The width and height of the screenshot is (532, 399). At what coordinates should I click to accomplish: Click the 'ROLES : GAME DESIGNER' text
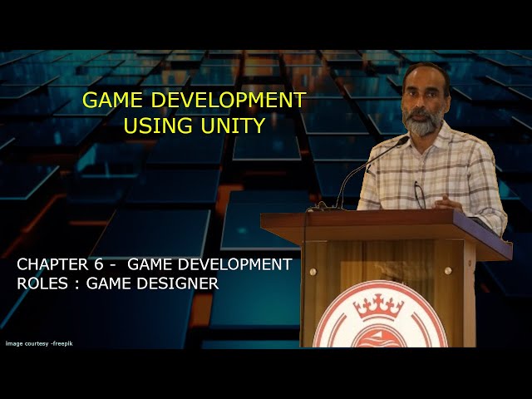click(x=118, y=283)
